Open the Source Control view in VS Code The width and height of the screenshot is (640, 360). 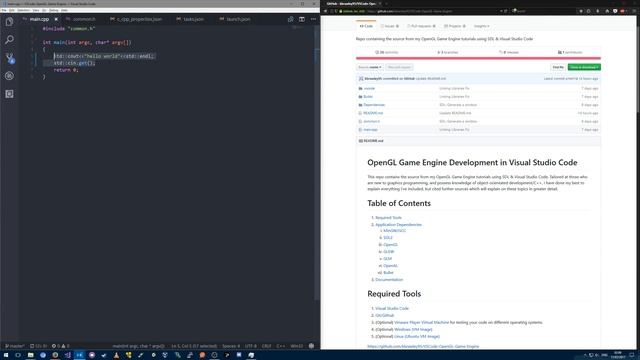9,58
